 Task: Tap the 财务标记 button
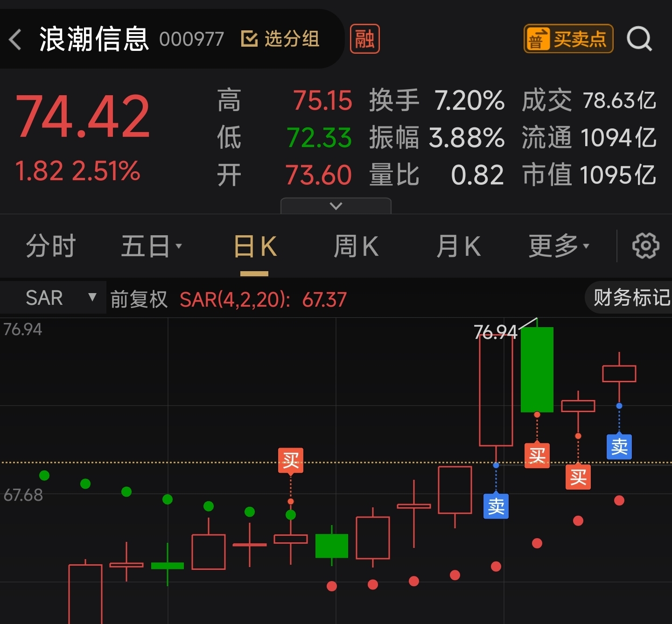pyautogui.click(x=630, y=297)
